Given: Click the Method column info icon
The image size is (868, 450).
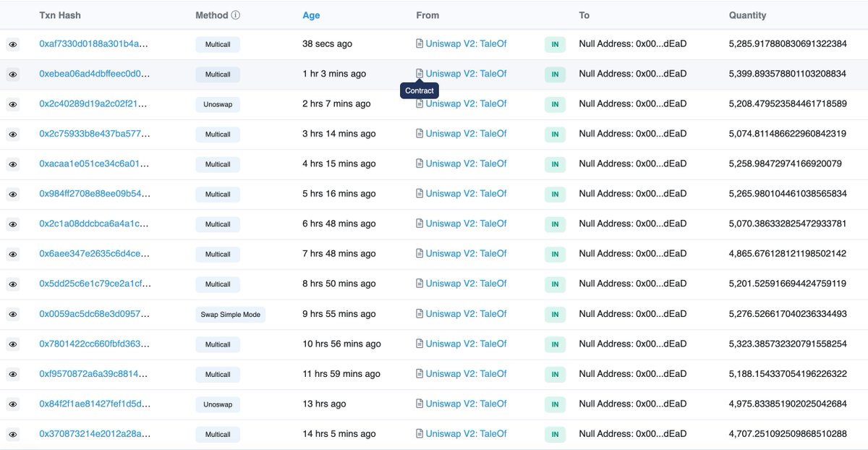Looking at the screenshot, I should [236, 15].
